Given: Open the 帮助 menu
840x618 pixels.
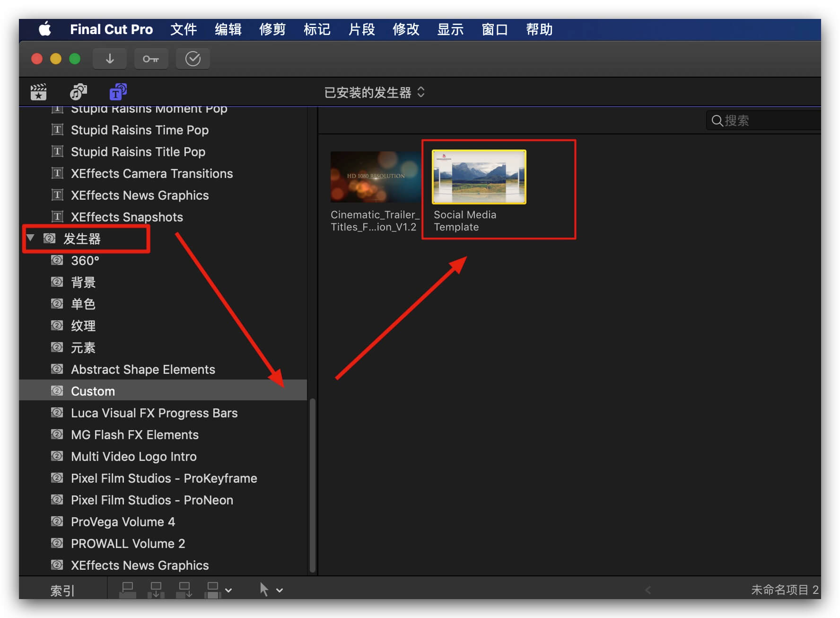Looking at the screenshot, I should 539,29.
